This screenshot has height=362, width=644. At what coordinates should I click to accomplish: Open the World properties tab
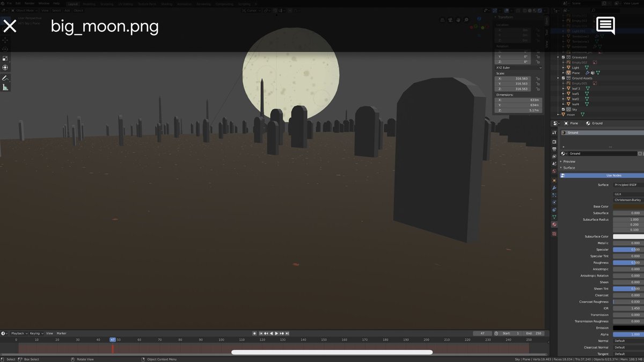[x=554, y=171]
